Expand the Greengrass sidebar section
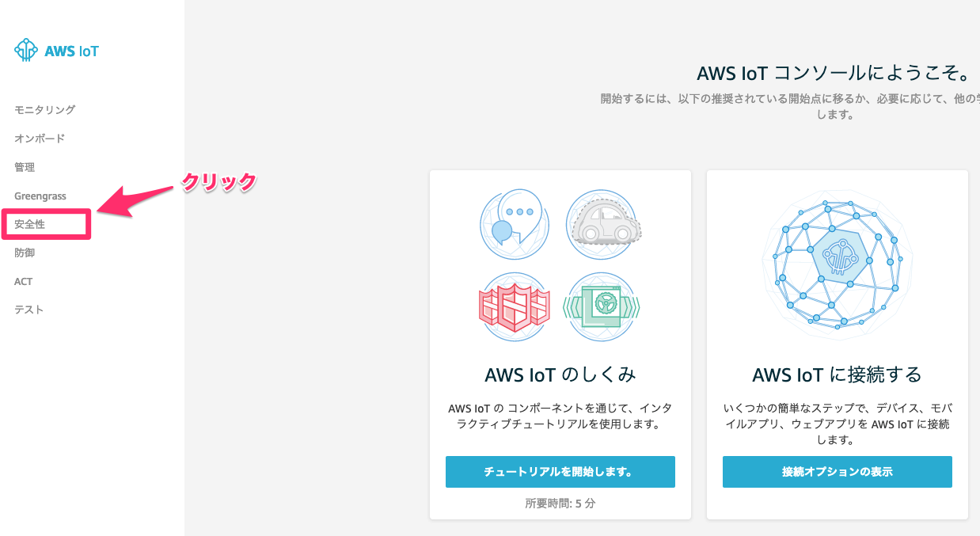980x536 pixels. 40,196
